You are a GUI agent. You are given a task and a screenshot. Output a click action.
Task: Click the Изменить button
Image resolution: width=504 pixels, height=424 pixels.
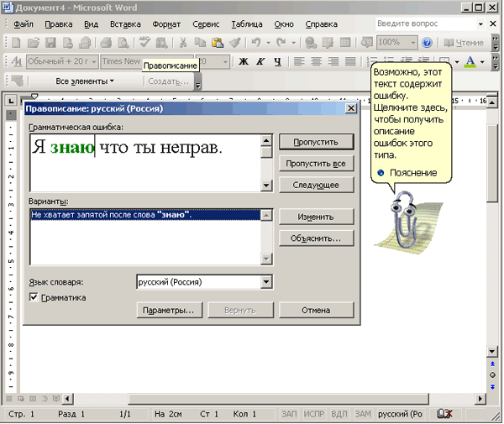pos(317,217)
